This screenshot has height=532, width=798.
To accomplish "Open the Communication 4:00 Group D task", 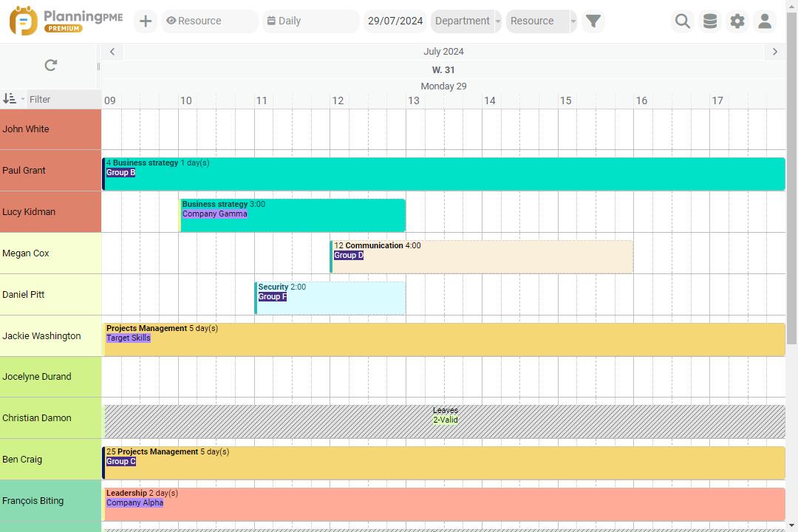I will pos(482,256).
